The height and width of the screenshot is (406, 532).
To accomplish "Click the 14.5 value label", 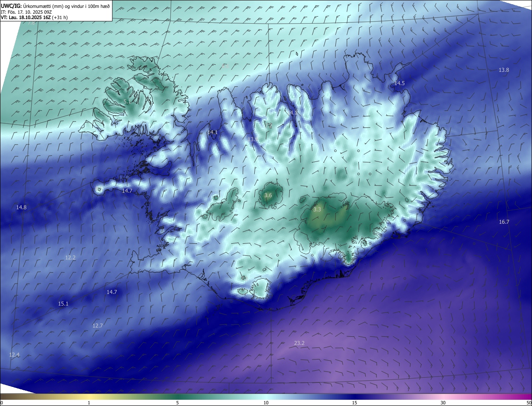I will 399,83.
